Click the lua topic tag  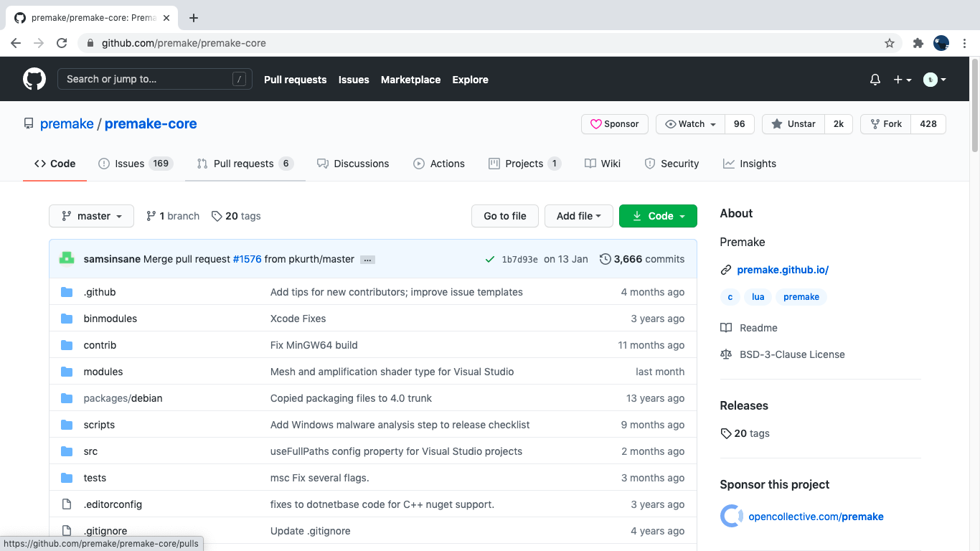click(758, 297)
